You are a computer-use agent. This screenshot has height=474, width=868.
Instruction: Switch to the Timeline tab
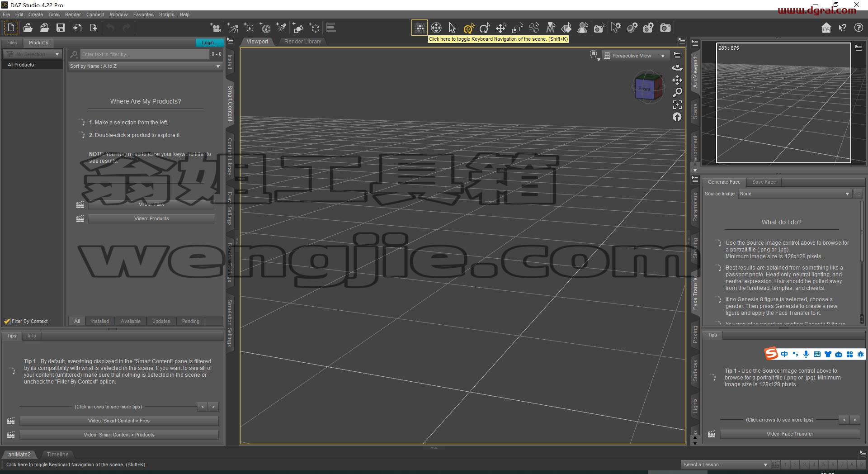click(57, 454)
